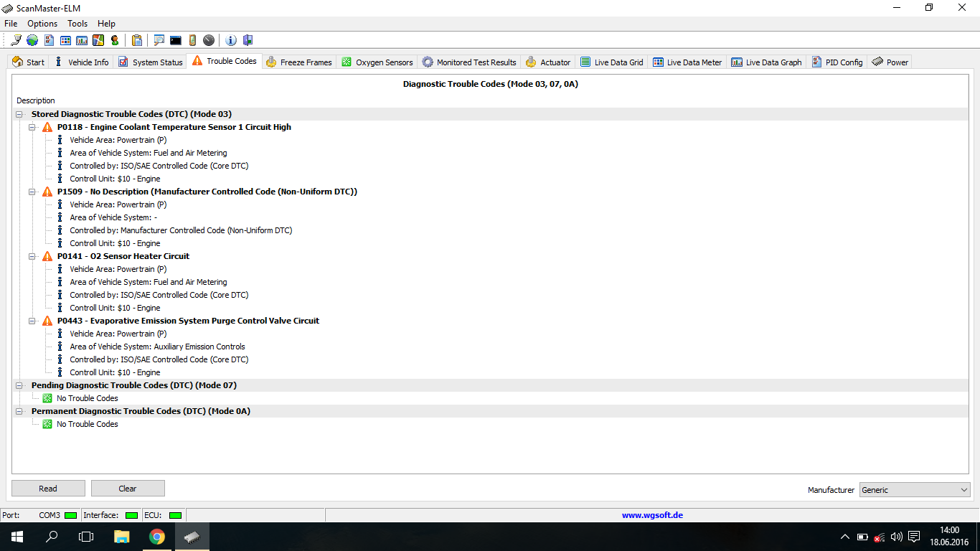The height and width of the screenshot is (551, 980).
Task: Click the connect cable icon in toolbar
Action: click(x=16, y=40)
